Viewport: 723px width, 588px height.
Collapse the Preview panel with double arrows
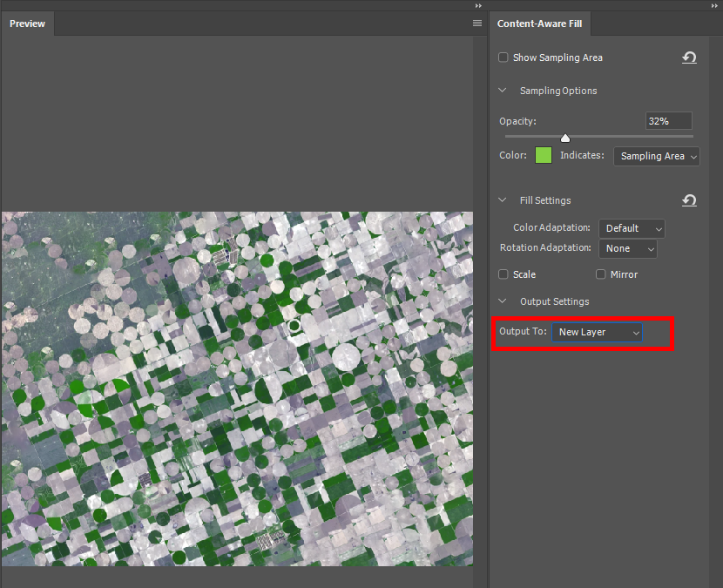click(478, 5)
